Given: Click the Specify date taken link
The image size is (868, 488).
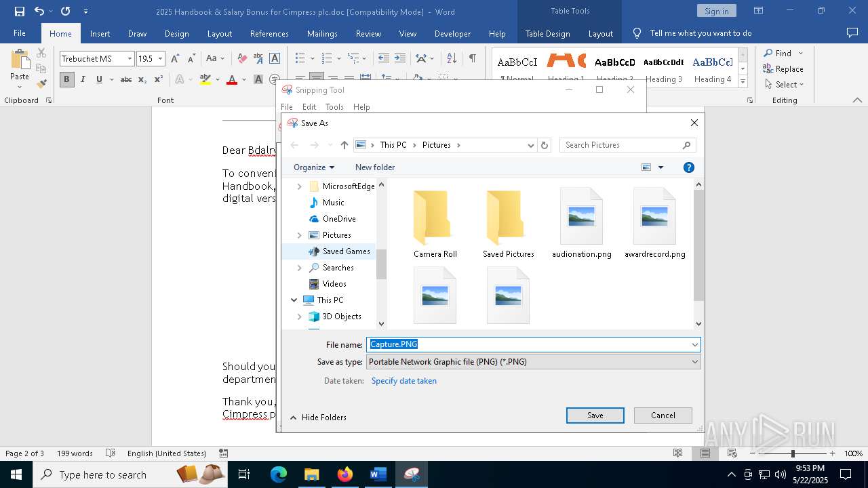Looking at the screenshot, I should [404, 381].
